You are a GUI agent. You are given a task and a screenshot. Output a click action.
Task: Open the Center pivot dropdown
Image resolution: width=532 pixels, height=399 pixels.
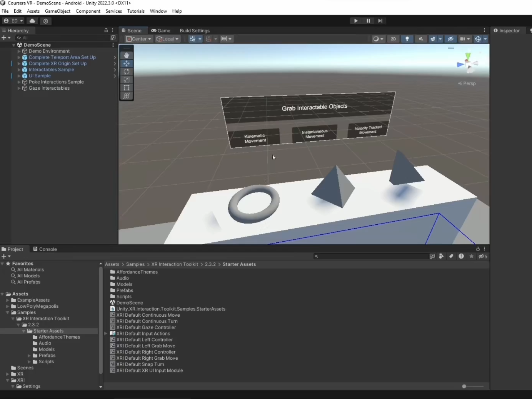coord(139,39)
